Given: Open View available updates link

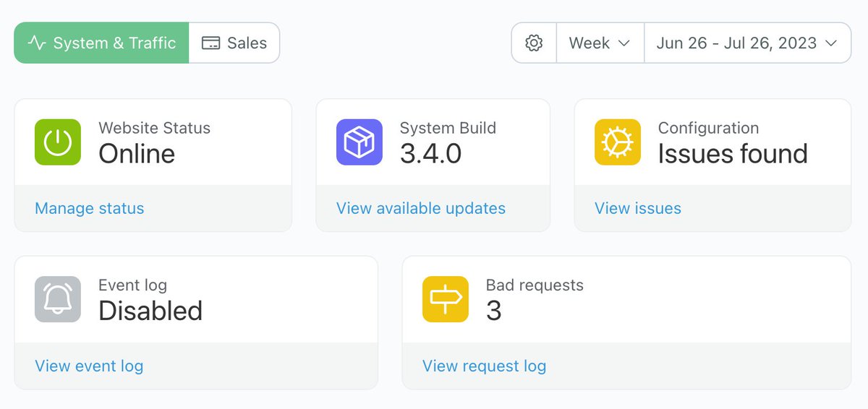Looking at the screenshot, I should coord(421,208).
